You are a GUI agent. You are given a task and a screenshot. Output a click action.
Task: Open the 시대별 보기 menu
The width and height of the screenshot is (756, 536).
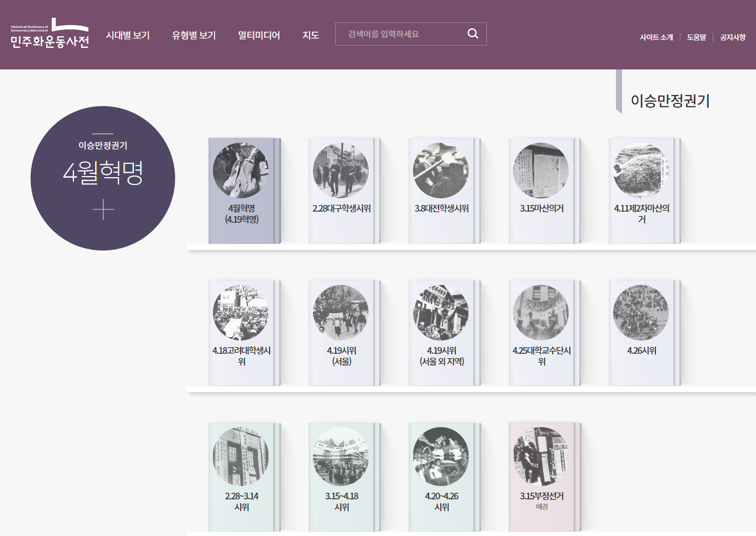point(128,35)
